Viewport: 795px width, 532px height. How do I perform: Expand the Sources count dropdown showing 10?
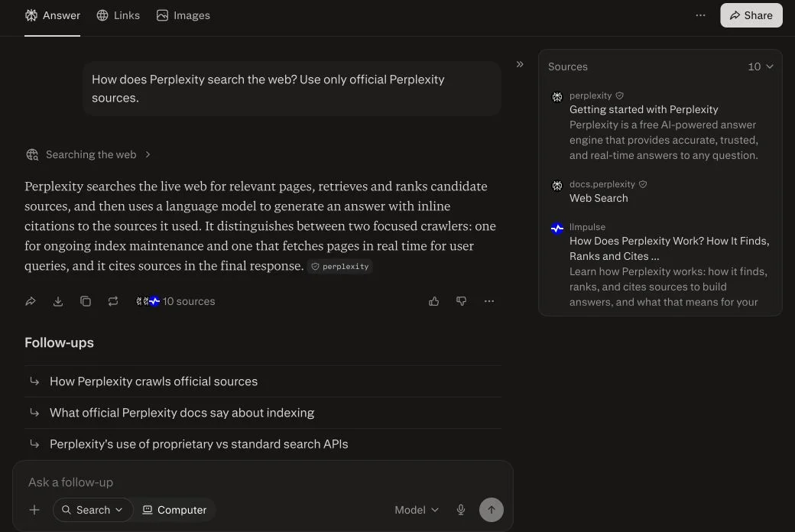[760, 66]
